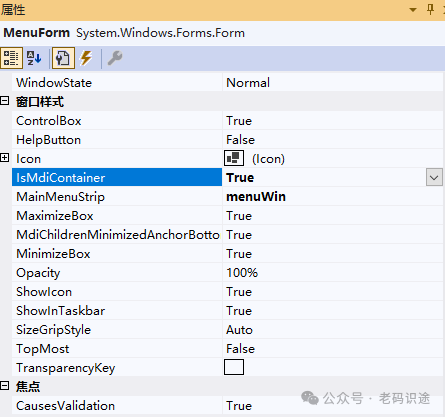Click the True value of MdiChildrenMinimizedAnchorBottom
The image size is (445, 417).
pos(239,235)
